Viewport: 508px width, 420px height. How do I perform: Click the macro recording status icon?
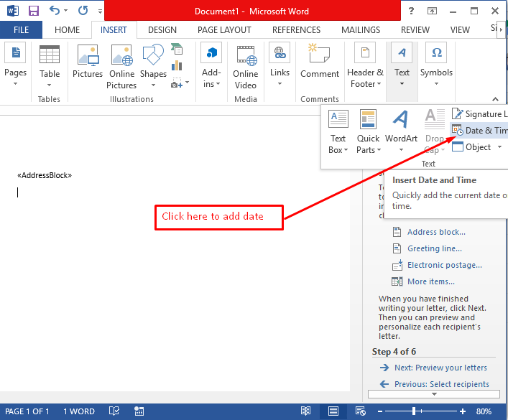click(x=139, y=411)
